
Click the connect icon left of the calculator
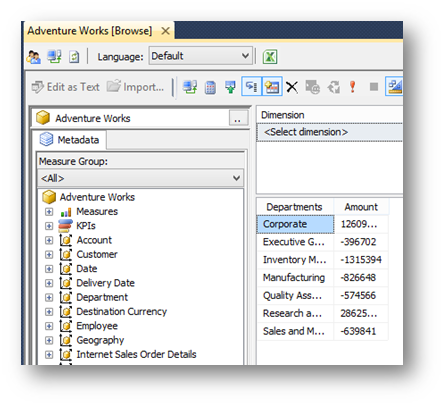[190, 87]
